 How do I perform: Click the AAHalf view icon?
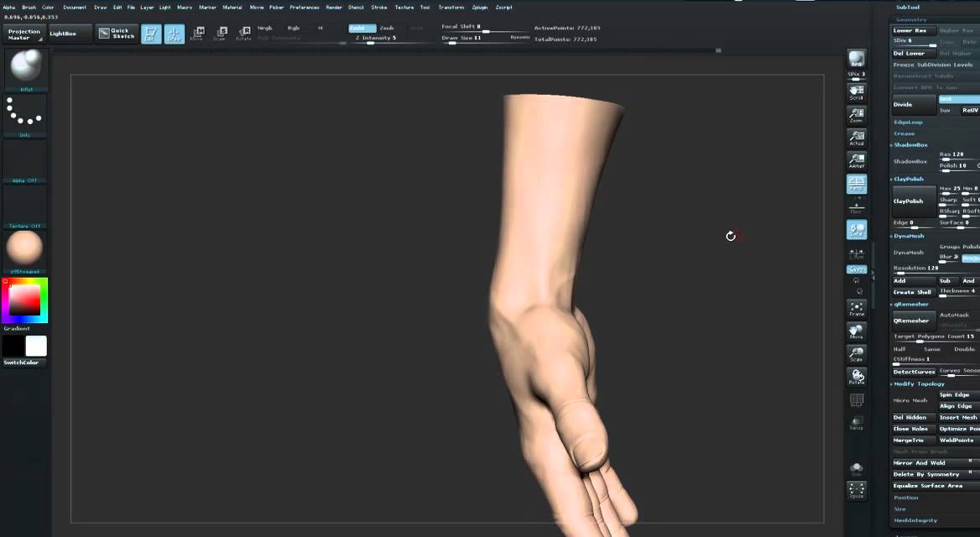pyautogui.click(x=857, y=160)
